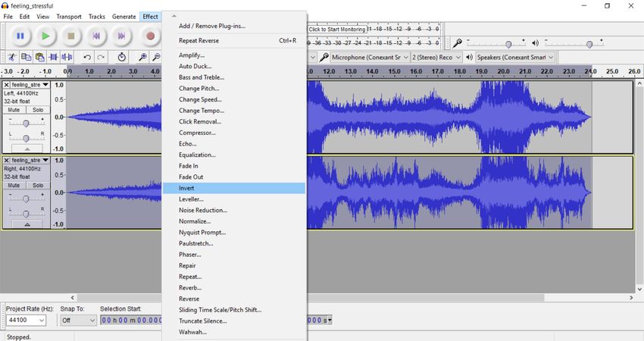This screenshot has width=644, height=341.
Task: Click the Copy icon in edit toolbar
Action: (x=26, y=57)
